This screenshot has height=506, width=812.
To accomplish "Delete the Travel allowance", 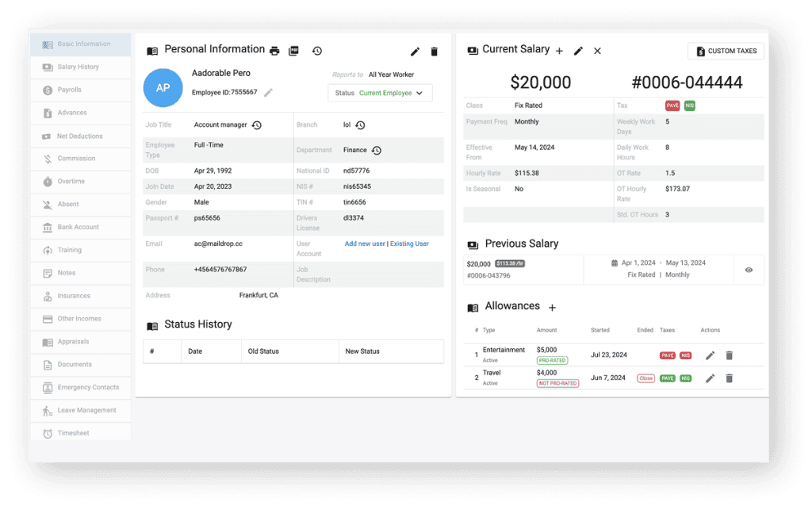I will [x=730, y=378].
